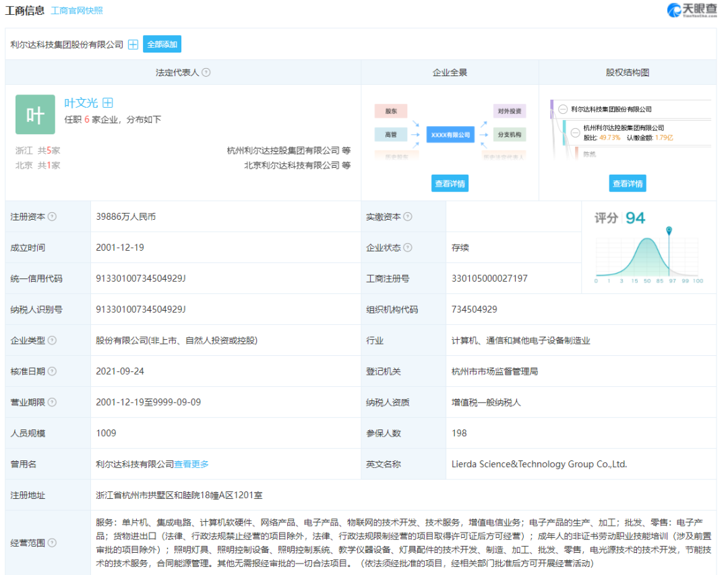Click help icon next to 营业期限
This screenshot has width=728, height=575.
click(x=53, y=402)
